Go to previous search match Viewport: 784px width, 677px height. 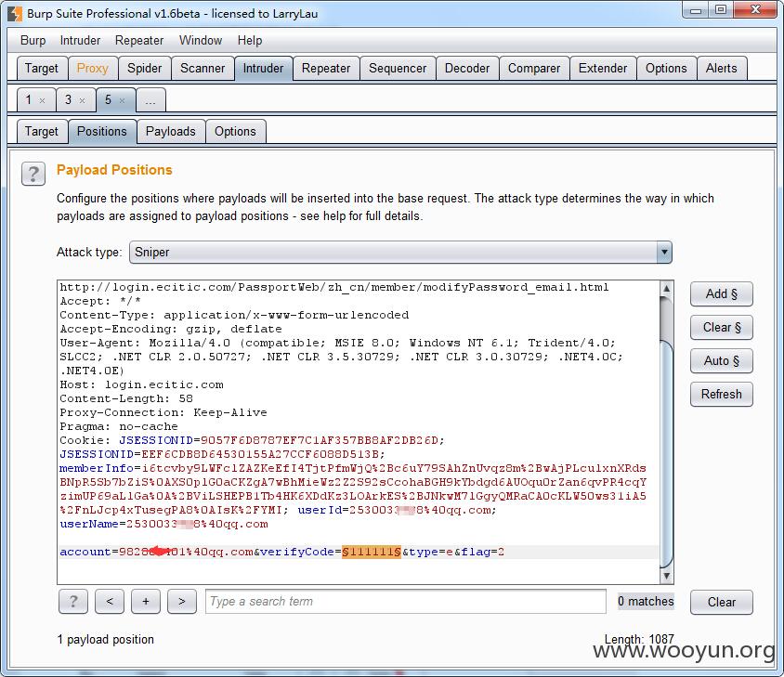110,601
